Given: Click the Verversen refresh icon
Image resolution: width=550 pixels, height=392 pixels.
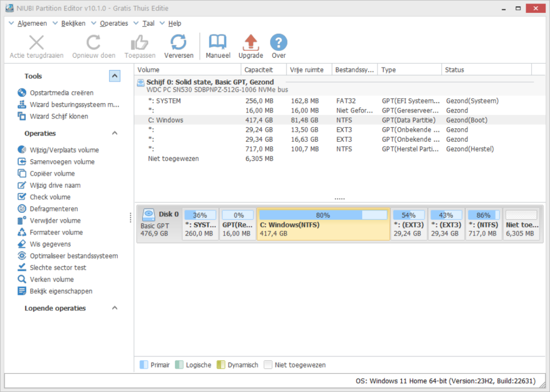Looking at the screenshot, I should click(178, 43).
